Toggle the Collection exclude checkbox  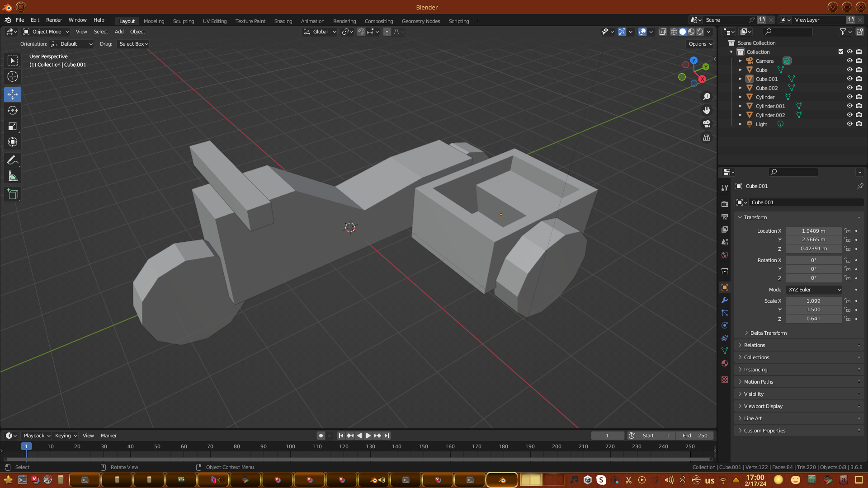point(841,52)
